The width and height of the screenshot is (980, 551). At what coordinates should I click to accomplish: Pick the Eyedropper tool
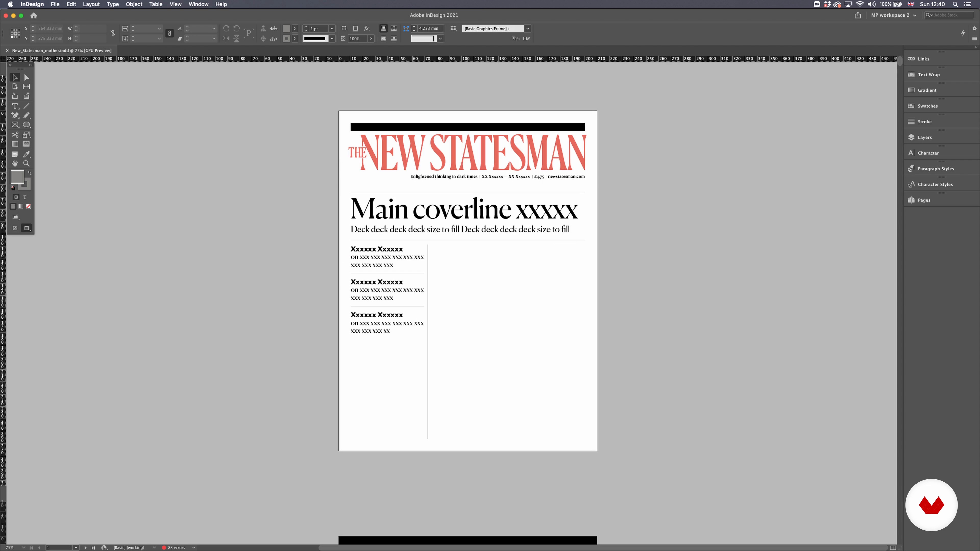click(26, 154)
